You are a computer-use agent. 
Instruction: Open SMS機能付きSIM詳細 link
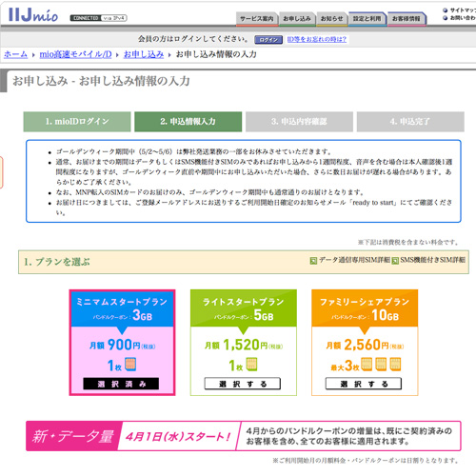pos(432,260)
